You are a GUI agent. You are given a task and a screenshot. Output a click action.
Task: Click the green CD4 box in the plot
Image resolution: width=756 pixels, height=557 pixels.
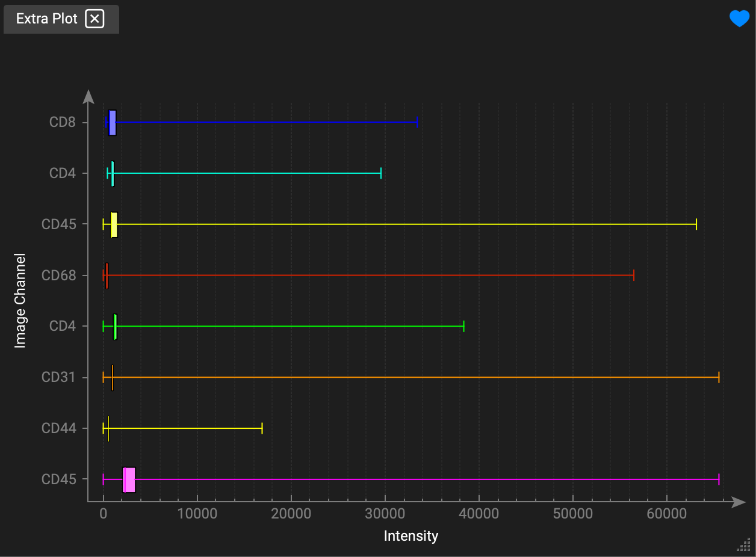pyautogui.click(x=115, y=327)
